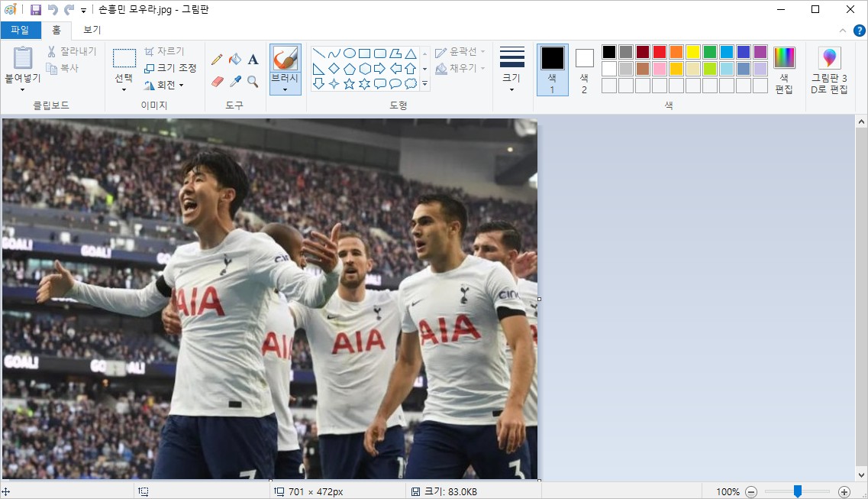
Task: Click Resize (크기 조정) button
Action: pos(170,67)
